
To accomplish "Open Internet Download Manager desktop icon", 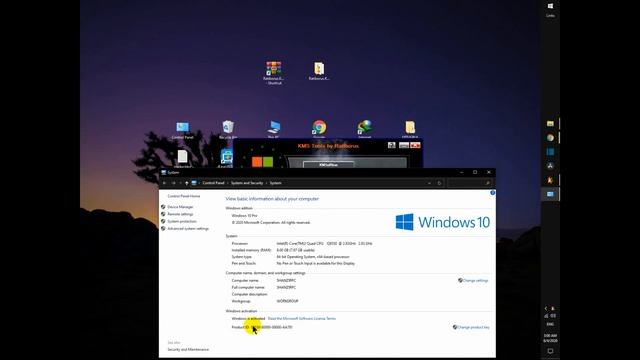I will click(x=364, y=129).
